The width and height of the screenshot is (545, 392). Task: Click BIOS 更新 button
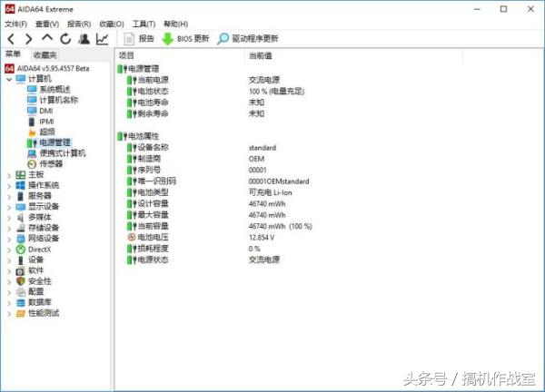(x=185, y=38)
